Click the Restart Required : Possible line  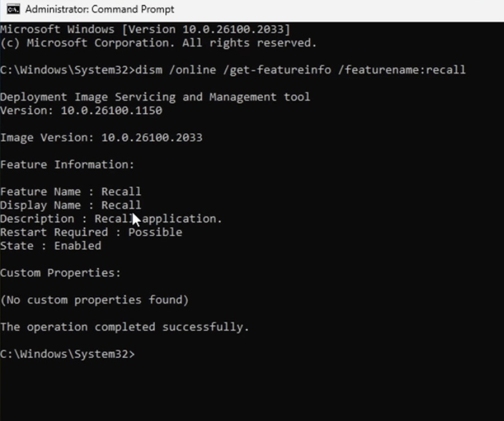tap(91, 232)
